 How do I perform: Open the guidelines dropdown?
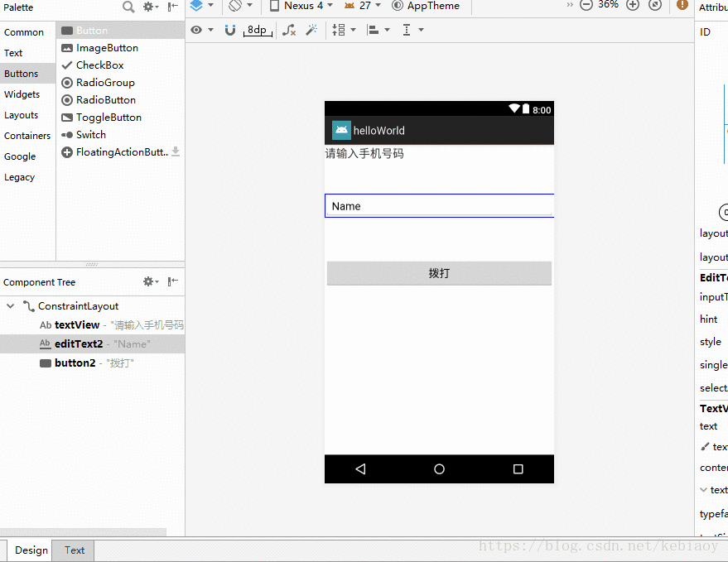pos(412,30)
